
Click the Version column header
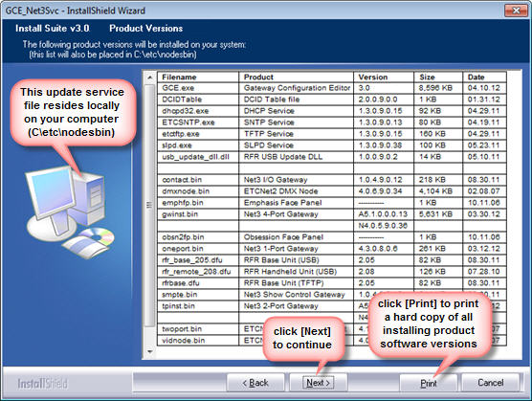(x=384, y=77)
